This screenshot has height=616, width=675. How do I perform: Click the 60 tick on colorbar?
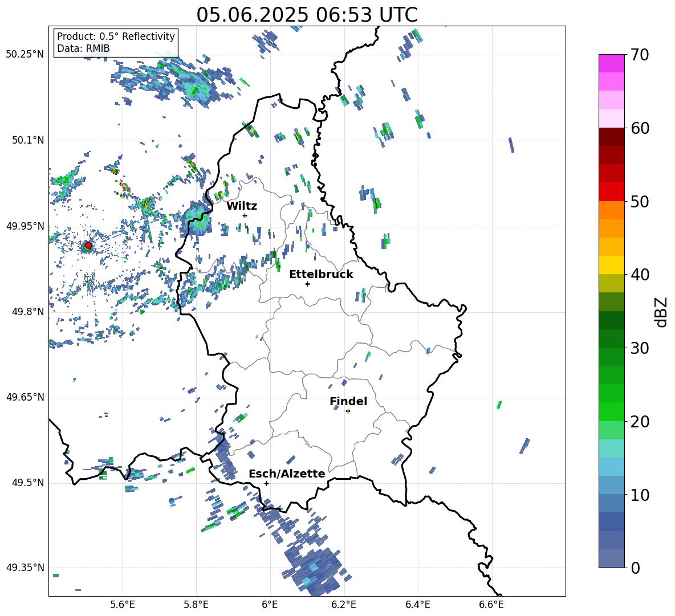640,128
